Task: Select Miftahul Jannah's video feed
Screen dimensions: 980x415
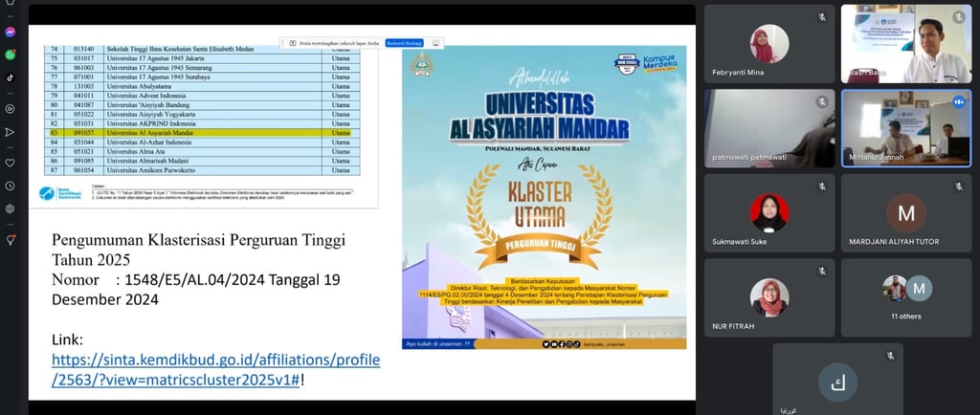Action: [906, 128]
